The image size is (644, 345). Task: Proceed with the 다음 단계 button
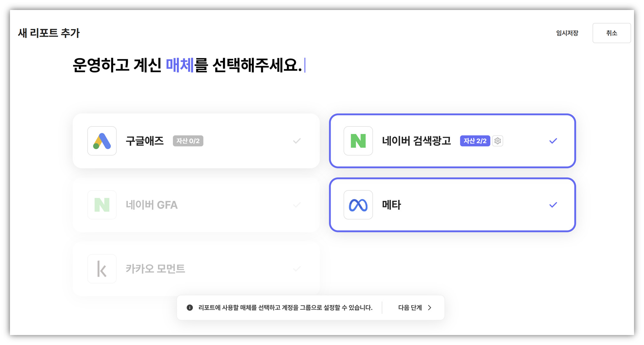click(415, 308)
